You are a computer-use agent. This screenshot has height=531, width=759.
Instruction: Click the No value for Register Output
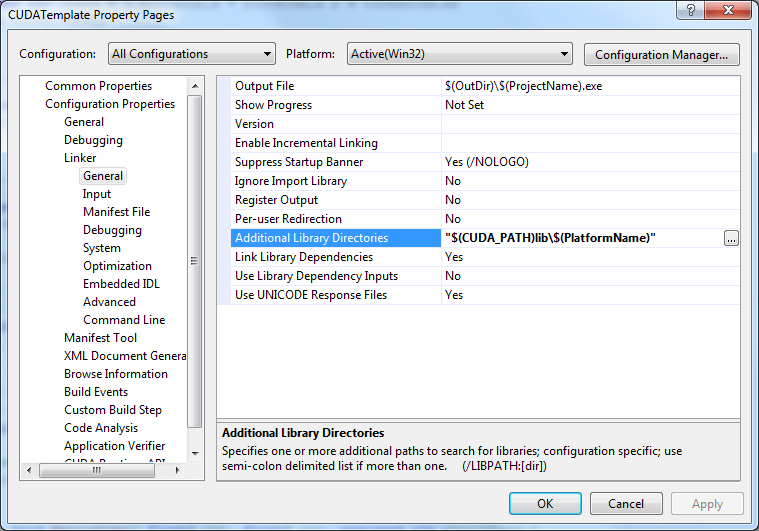453,200
